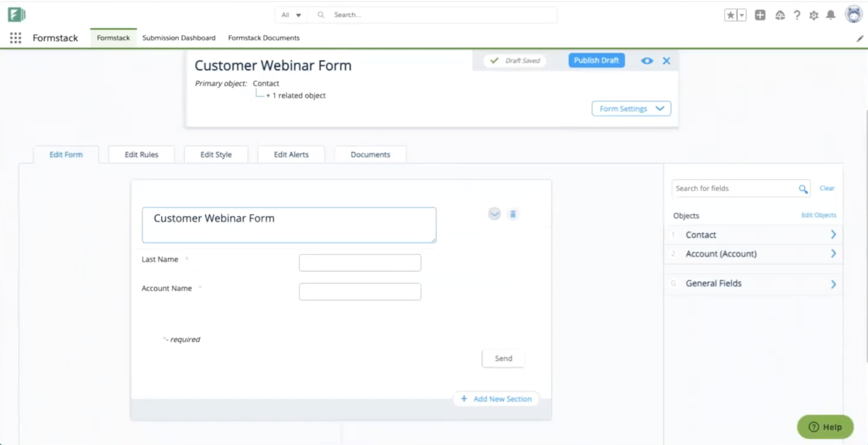Click the Publish Draft button
This screenshot has height=445, width=868.
(x=596, y=60)
